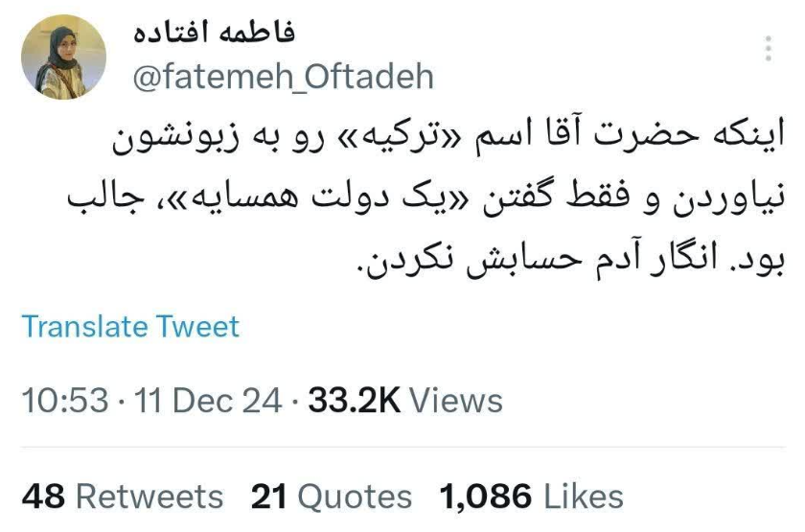Translate the tweet via Translate Tweet

130,327
